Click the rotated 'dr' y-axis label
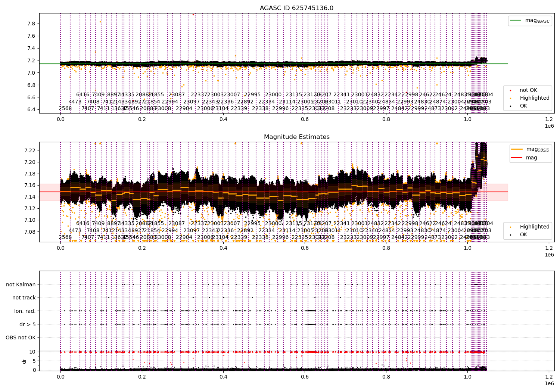The width and height of the screenshot is (560, 392). tap(24, 361)
